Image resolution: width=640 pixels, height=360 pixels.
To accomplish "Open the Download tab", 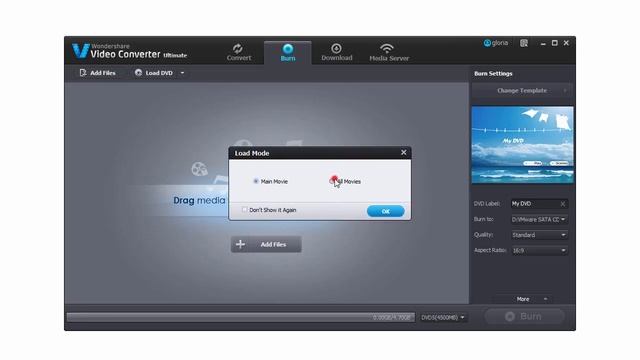I will pyautogui.click(x=336, y=53).
